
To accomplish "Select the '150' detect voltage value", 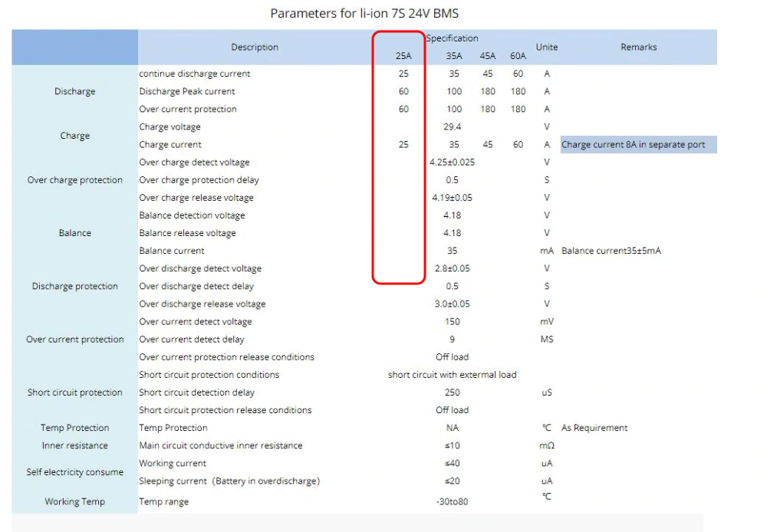I will click(x=452, y=322).
